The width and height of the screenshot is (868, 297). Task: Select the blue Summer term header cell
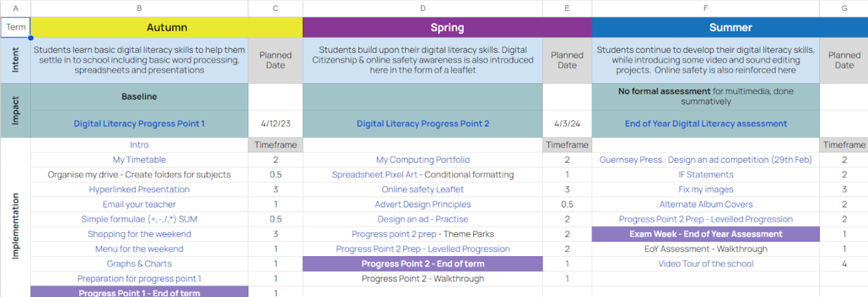click(x=730, y=27)
